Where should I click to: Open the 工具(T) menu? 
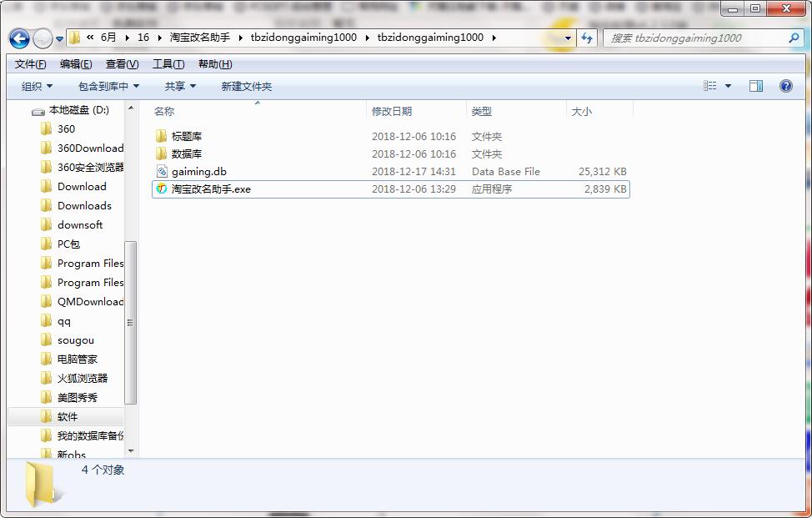click(x=168, y=64)
